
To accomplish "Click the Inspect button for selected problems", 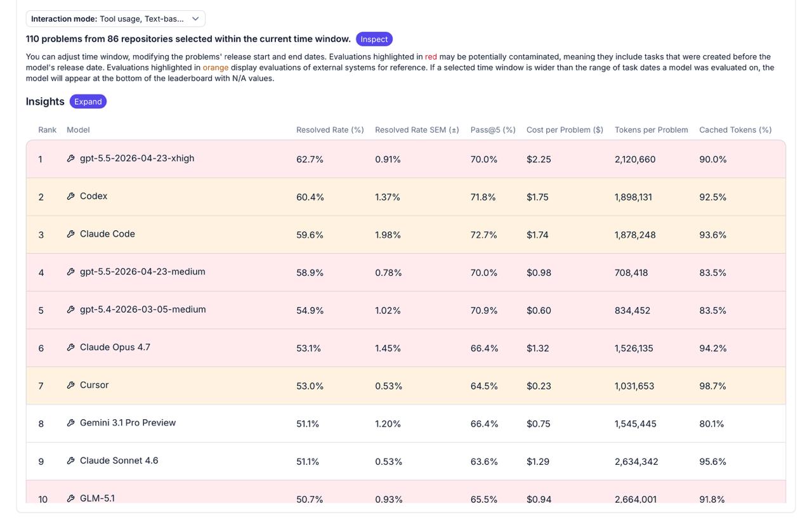I will click(374, 39).
